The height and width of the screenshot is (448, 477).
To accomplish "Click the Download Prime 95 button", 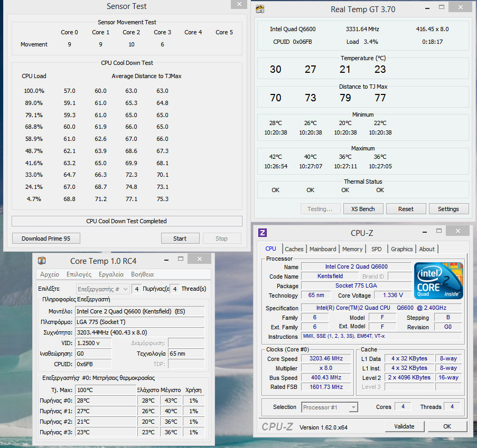I will coord(46,239).
